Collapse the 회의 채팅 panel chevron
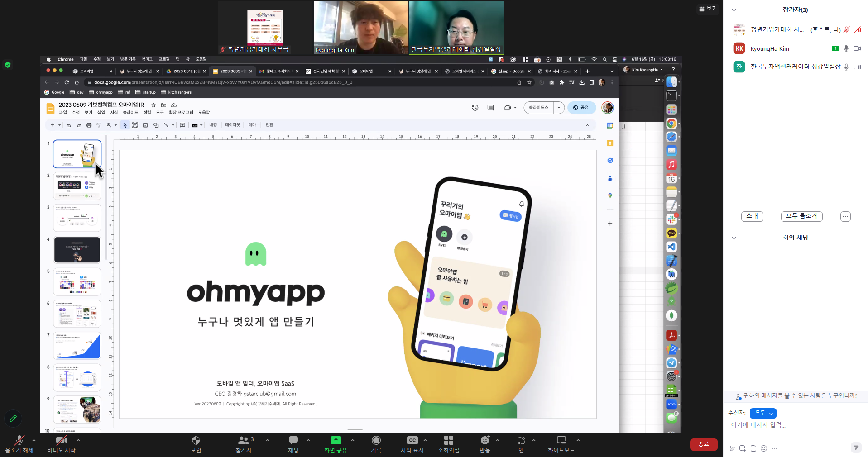 coord(734,238)
